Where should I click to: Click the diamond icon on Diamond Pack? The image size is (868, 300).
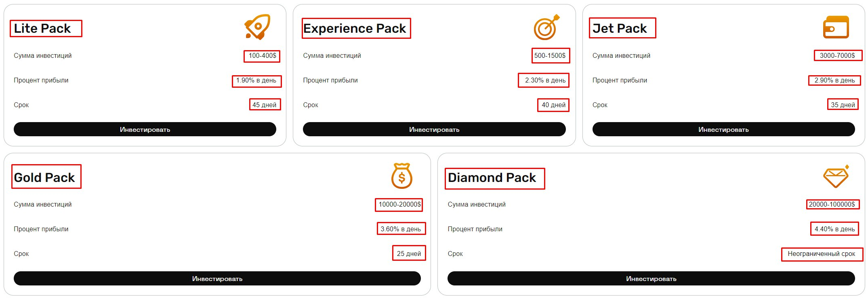[x=836, y=177]
